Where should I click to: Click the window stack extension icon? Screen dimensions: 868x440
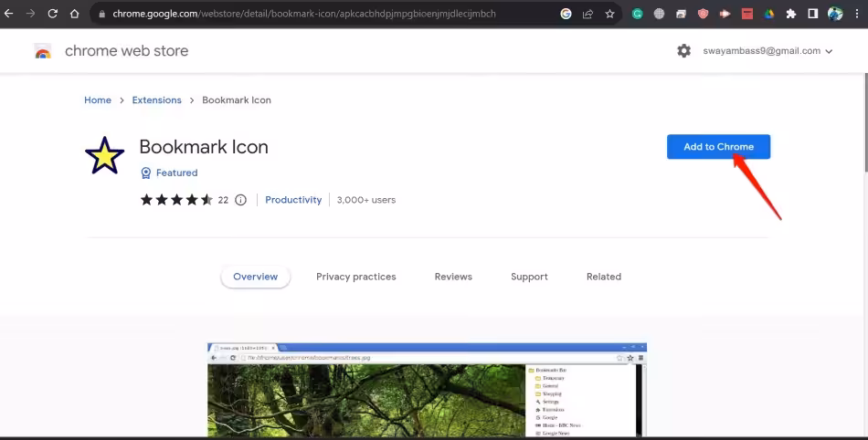pos(681,14)
